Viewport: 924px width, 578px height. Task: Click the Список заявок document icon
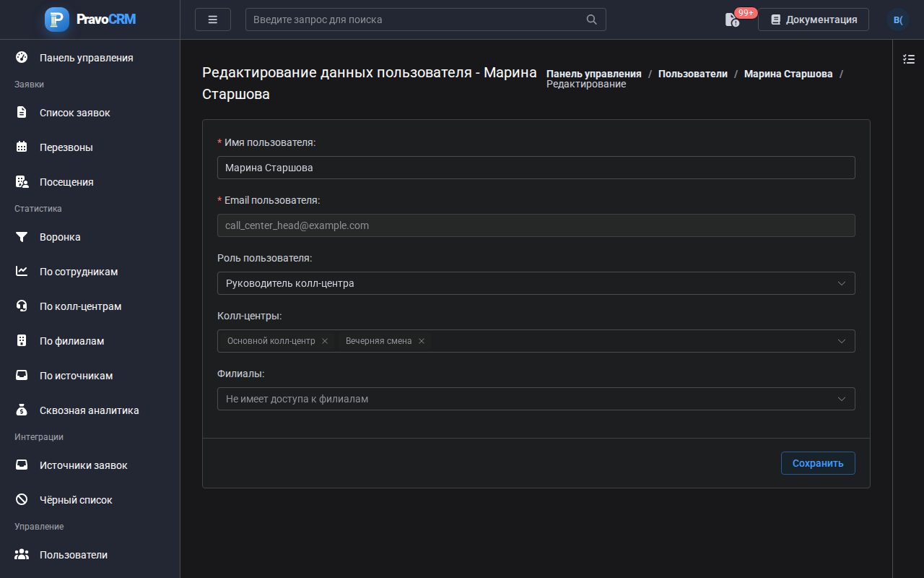[22, 113]
